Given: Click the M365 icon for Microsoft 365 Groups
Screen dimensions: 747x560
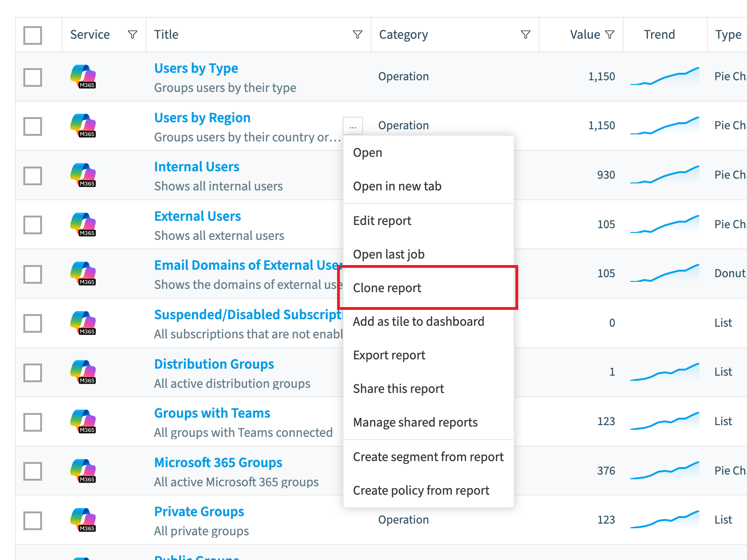Looking at the screenshot, I should click(x=83, y=470).
